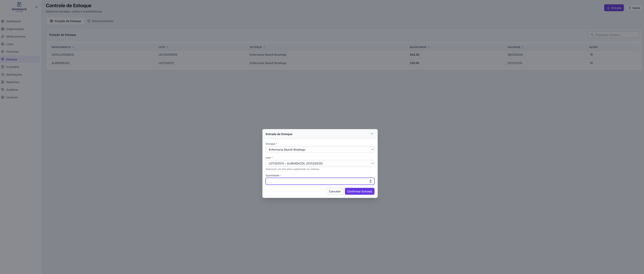Collapse the sidebar with the X icon
The image size is (644, 274).
36,7
